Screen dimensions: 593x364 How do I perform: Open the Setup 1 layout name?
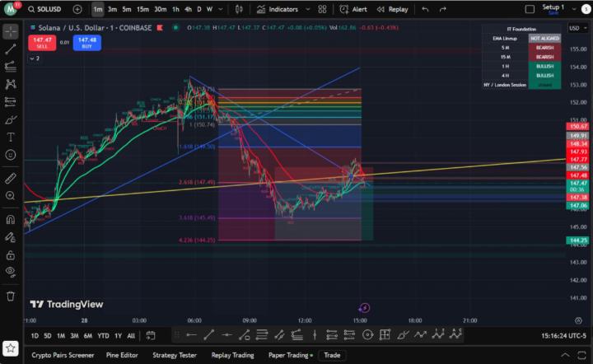(x=553, y=9)
